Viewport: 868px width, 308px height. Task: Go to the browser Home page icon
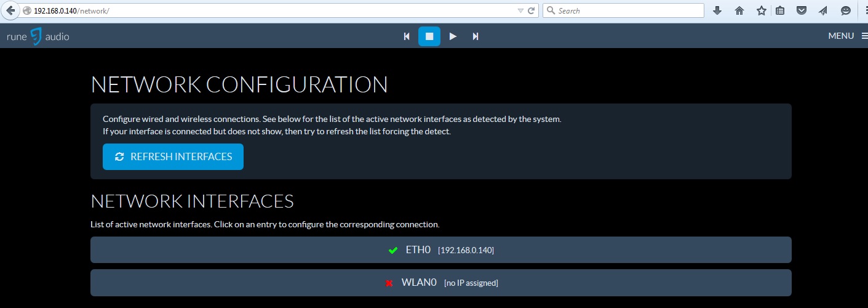click(739, 10)
